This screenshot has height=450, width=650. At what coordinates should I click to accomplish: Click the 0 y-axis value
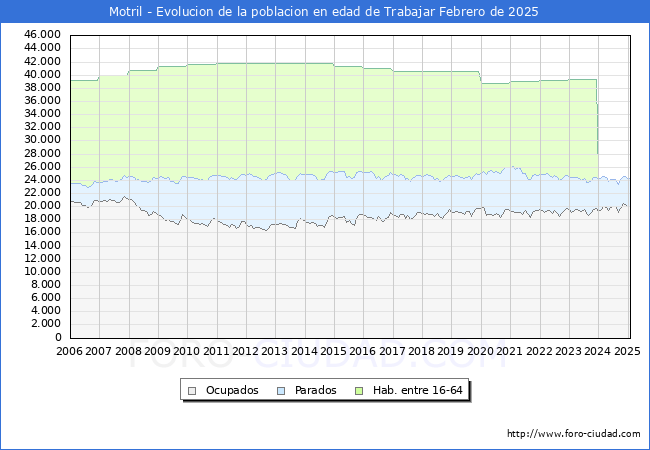(x=58, y=337)
